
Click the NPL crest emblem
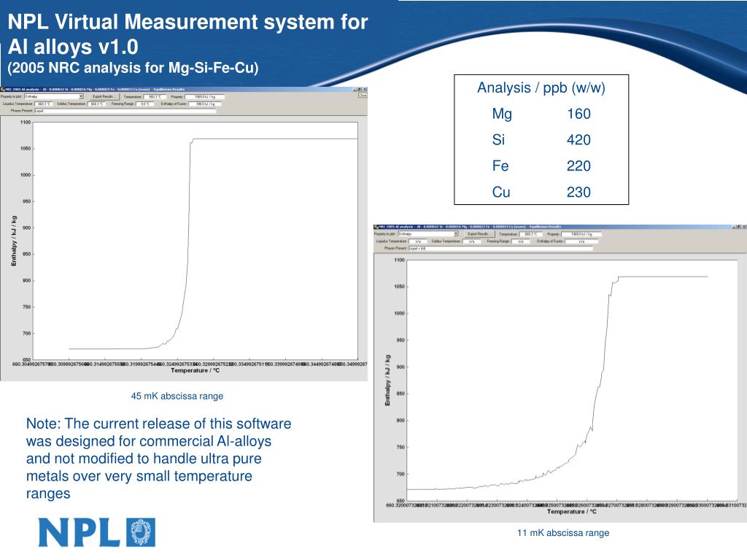141,532
